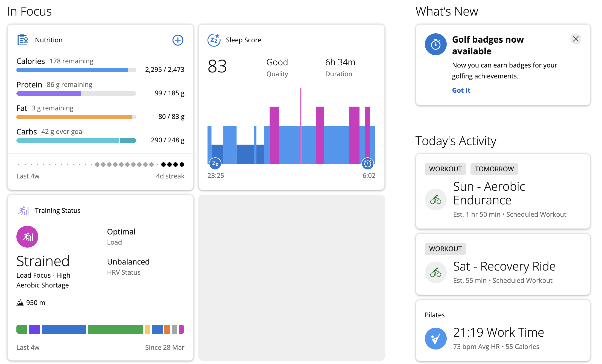602x364 pixels.
Task: Click the Sun Aerobic Endurance cycling icon
Action: pos(436,199)
